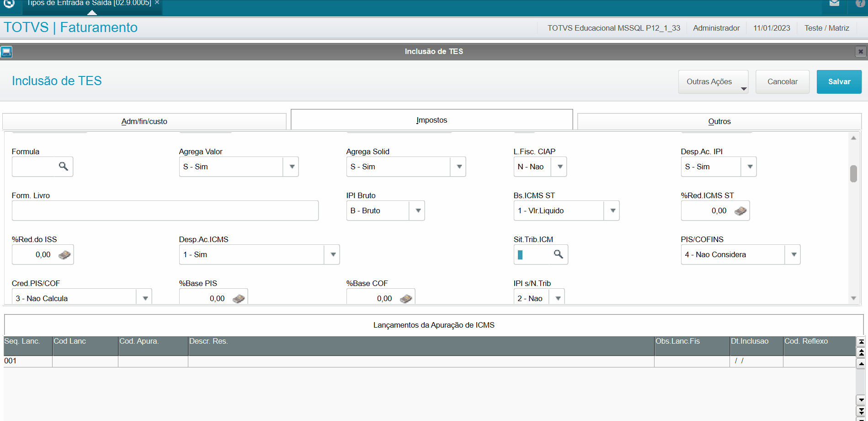Open calculator for %Base PIS field
868x421 pixels.
coord(239,298)
